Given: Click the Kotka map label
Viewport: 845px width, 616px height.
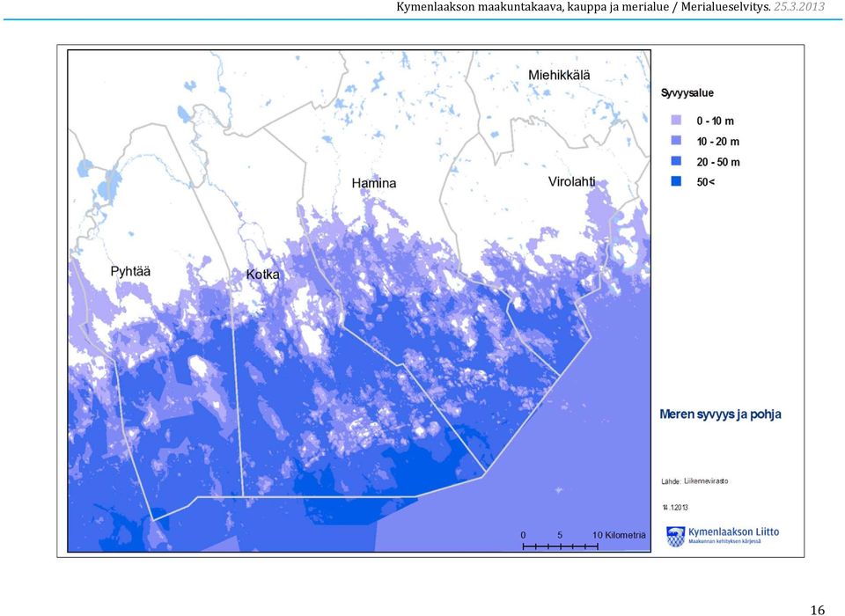Looking at the screenshot, I should 263,275.
